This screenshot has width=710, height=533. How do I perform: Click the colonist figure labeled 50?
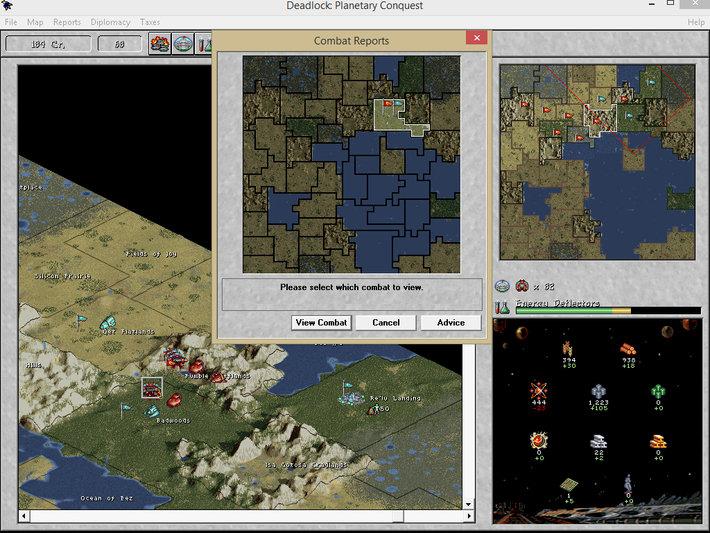[x=373, y=409]
